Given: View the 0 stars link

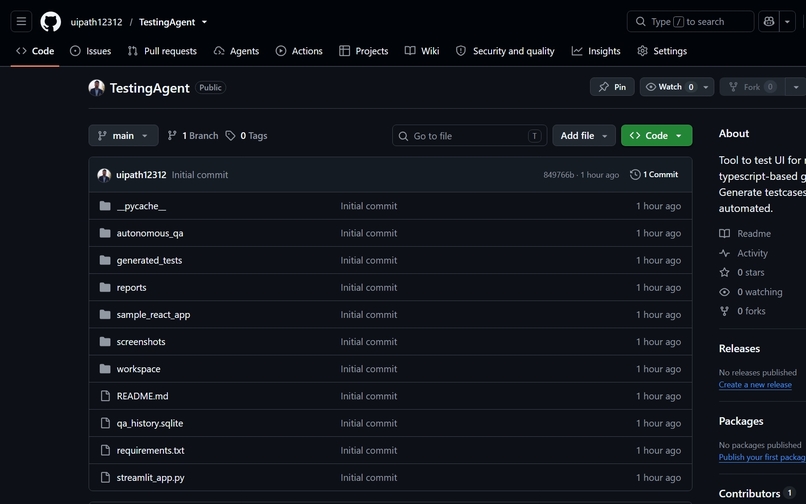Looking at the screenshot, I should pyautogui.click(x=742, y=273).
